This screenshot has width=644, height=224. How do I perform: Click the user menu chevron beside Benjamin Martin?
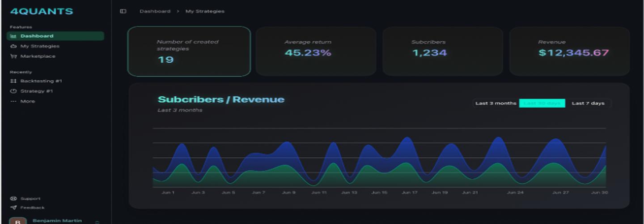[x=97, y=221]
